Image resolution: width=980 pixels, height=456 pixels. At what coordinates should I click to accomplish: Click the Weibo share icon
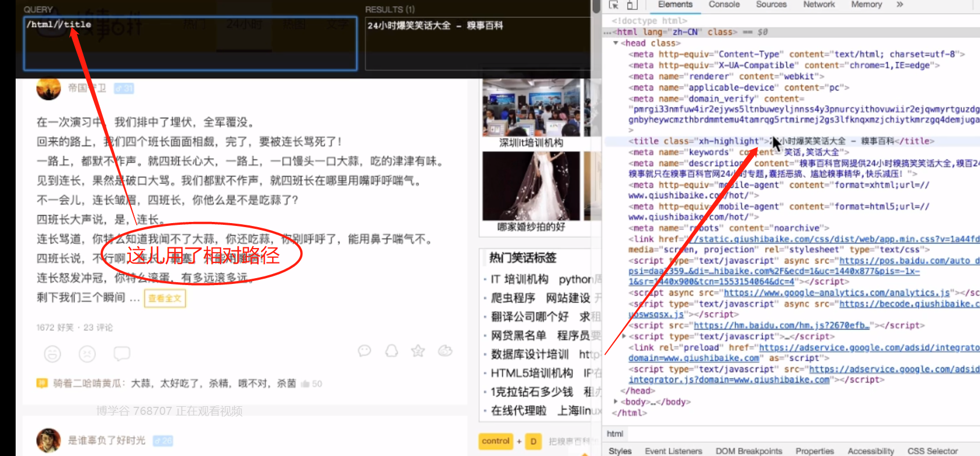(x=445, y=351)
